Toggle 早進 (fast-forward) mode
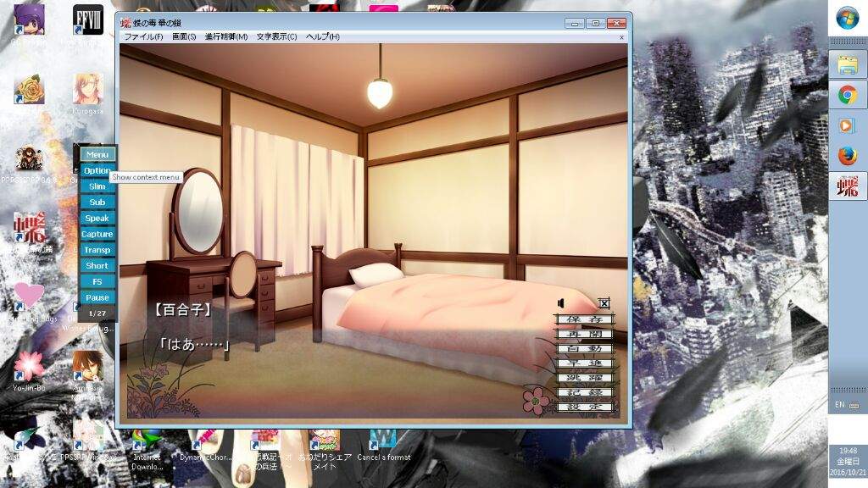This screenshot has height=488, width=868. pyautogui.click(x=585, y=363)
